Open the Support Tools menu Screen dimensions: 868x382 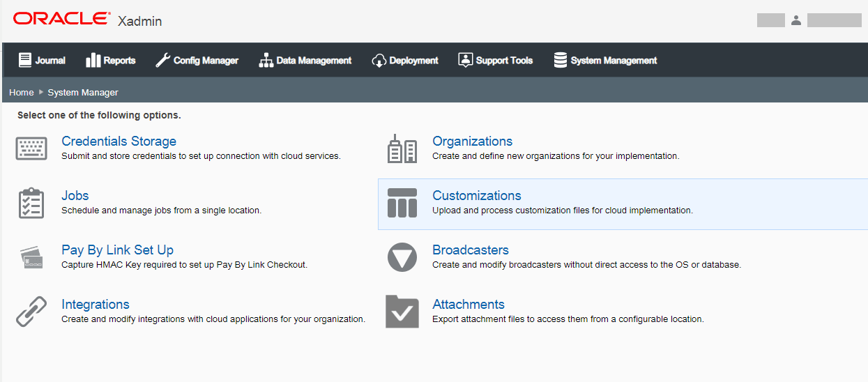pos(496,60)
